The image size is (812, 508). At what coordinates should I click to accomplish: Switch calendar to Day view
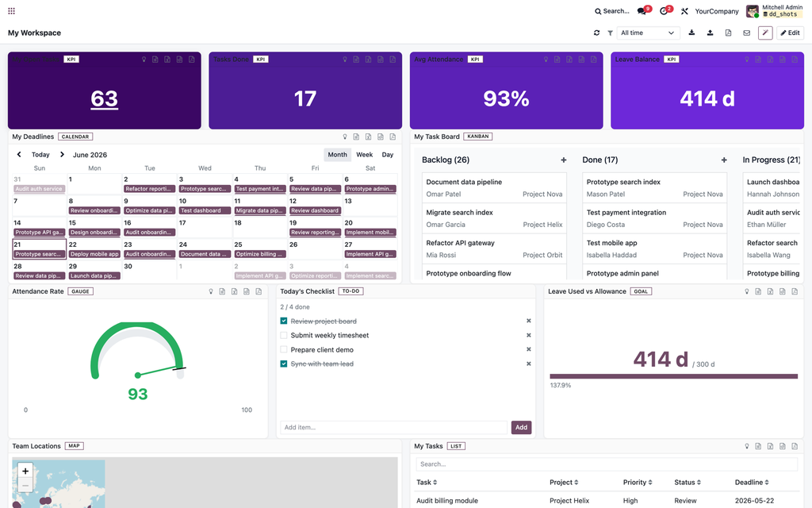[387, 155]
